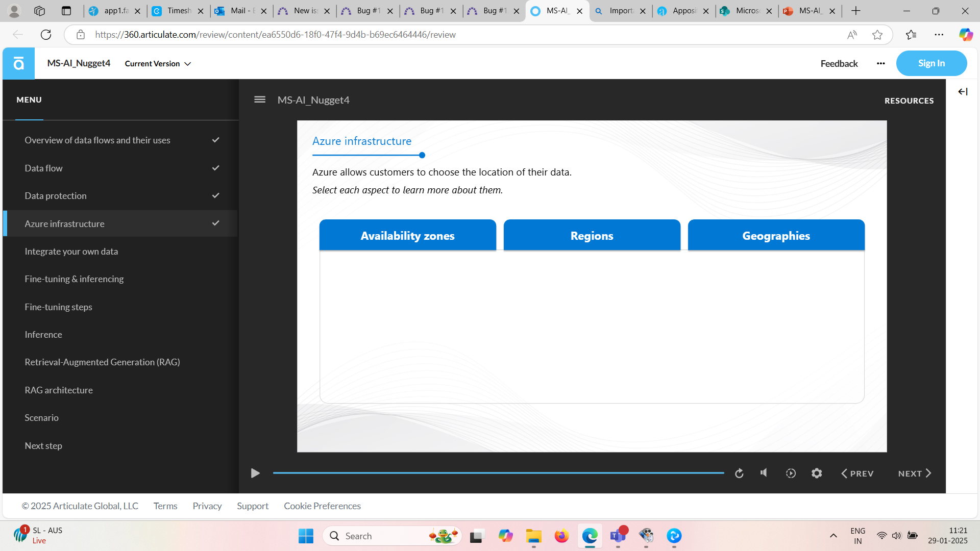The width and height of the screenshot is (980, 551).
Task: Open the RESOURCES tab
Action: 909,101
